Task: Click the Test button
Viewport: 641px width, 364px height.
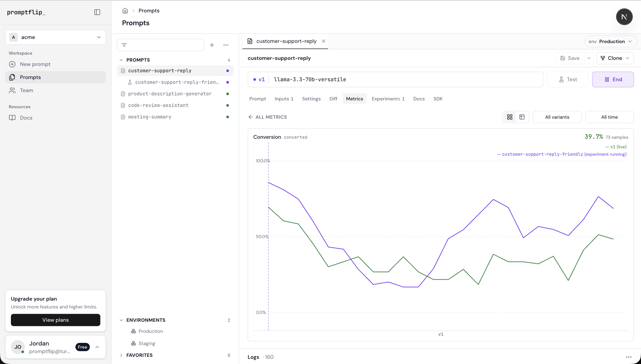Action: click(568, 79)
